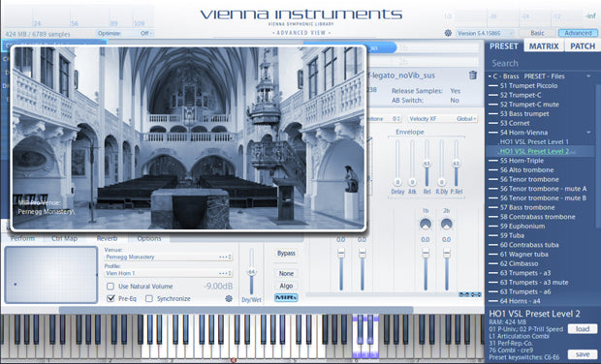Image resolution: width=601 pixels, height=364 pixels.
Task: Click the slot link icons below 2b fader
Action: (470, 294)
